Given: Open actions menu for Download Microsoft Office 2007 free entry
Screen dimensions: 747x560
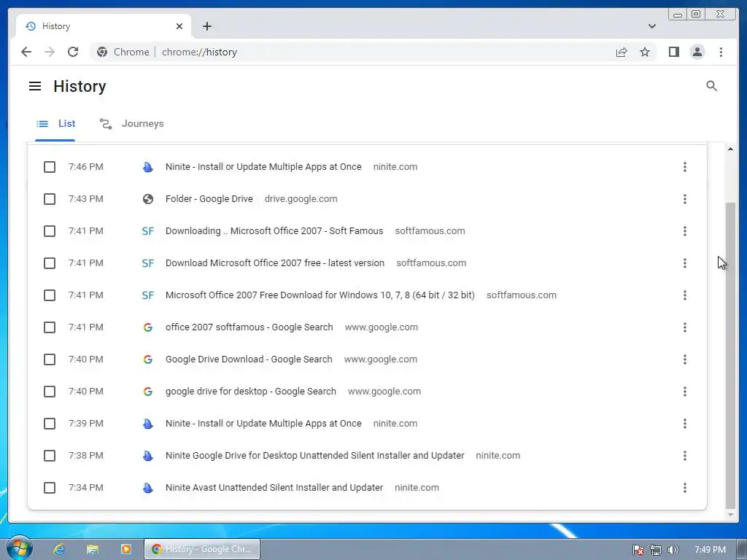Looking at the screenshot, I should click(x=684, y=262).
